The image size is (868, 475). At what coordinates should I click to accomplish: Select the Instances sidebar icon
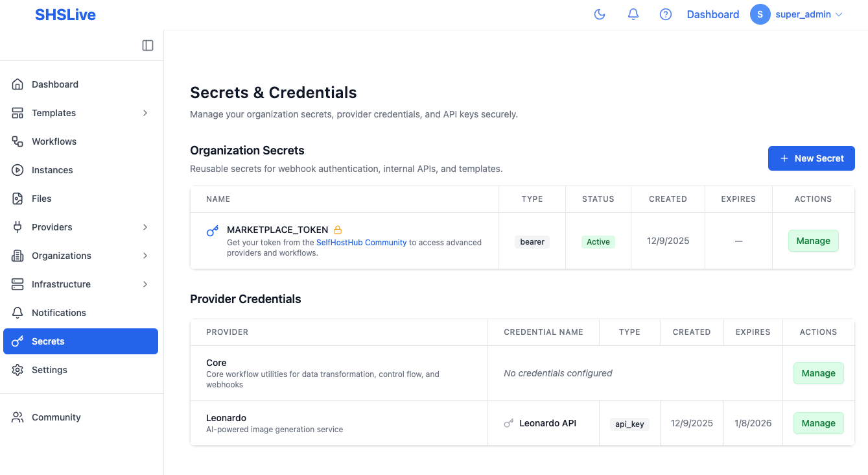18,169
